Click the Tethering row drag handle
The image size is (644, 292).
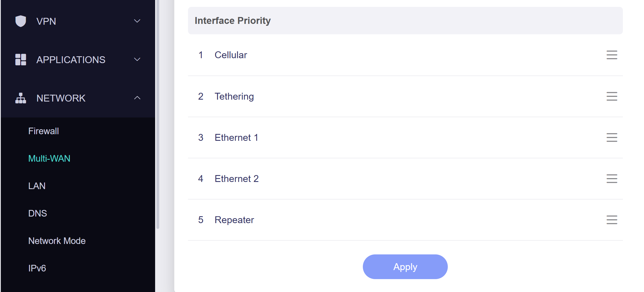tap(612, 96)
